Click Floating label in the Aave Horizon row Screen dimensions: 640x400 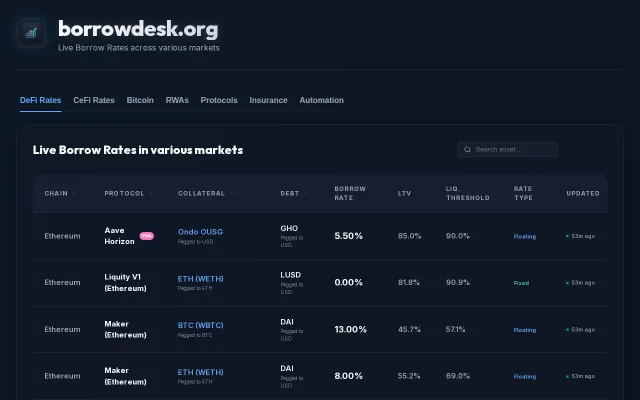click(525, 236)
